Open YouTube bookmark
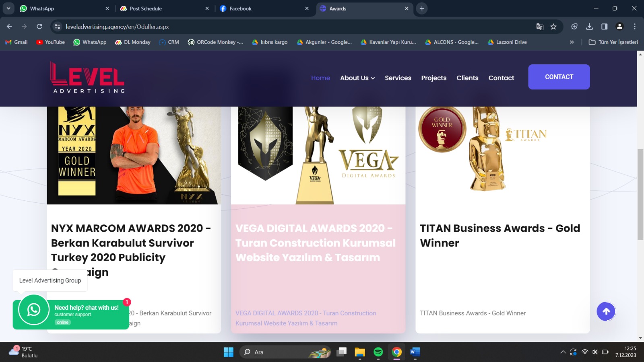The image size is (644, 362). pos(51,42)
